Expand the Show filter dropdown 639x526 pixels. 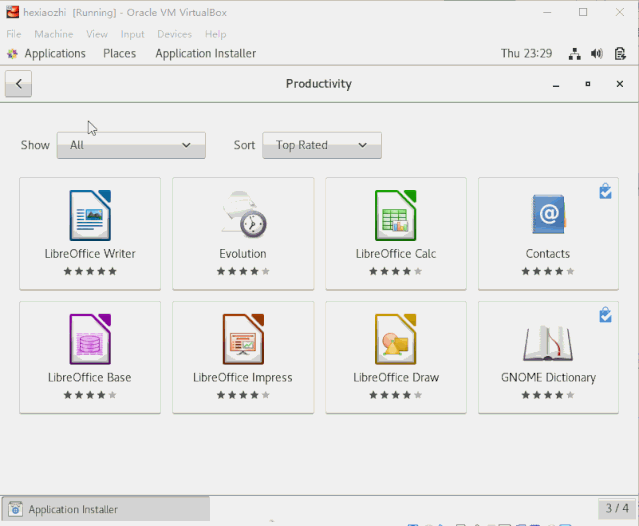tap(131, 145)
